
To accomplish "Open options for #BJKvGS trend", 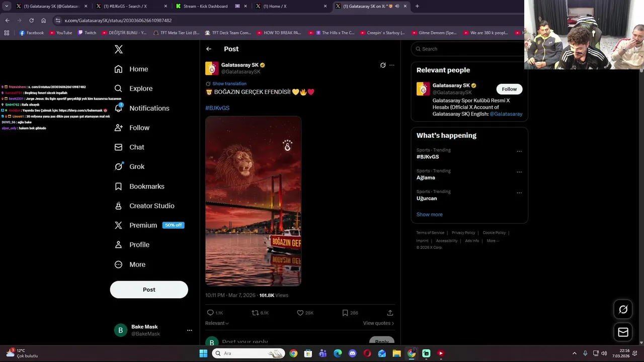I will click(519, 151).
